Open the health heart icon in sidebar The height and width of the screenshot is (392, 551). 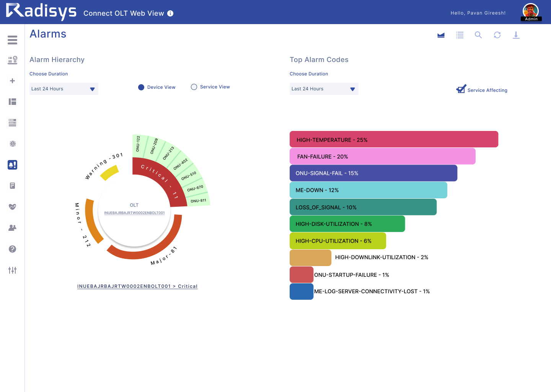coord(12,207)
